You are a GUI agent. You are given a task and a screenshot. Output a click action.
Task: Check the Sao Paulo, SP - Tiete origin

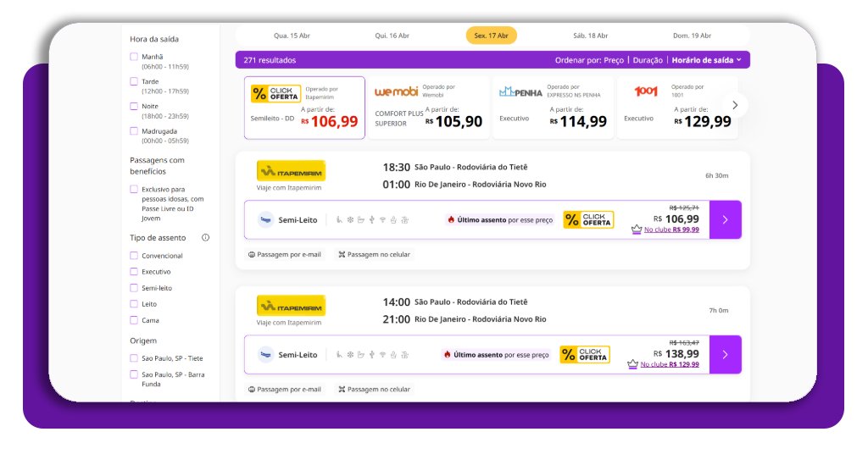tap(134, 358)
